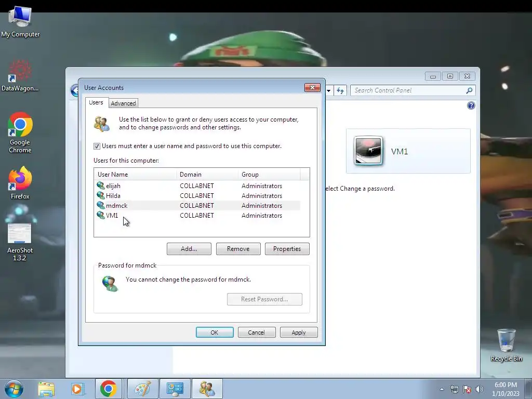Open Windows Media Player from taskbar
The width and height of the screenshot is (532, 399).
[x=77, y=389]
